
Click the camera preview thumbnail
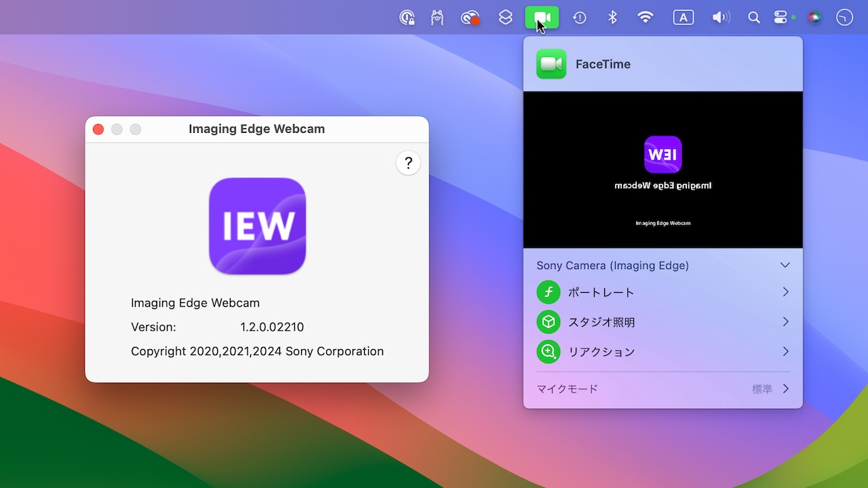[663, 170]
